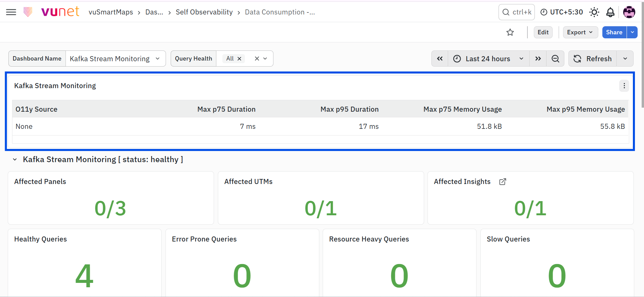The image size is (644, 297).
Task: Collapse the Kafka Stream Monitoring status row
Action: 15,159
